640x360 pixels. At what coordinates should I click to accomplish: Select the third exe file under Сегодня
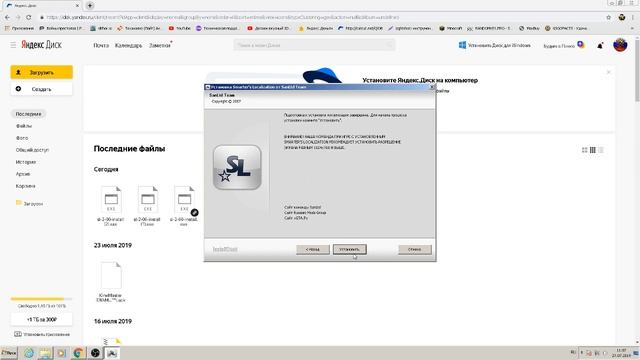pyautogui.click(x=184, y=206)
